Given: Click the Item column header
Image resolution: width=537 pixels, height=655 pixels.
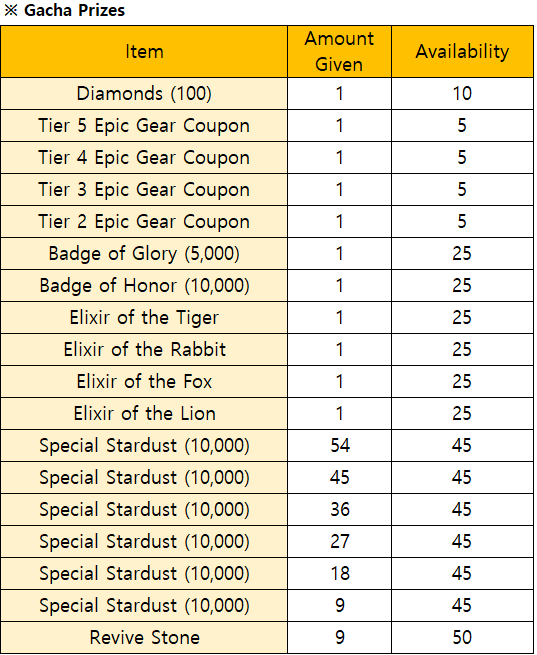Looking at the screenshot, I should click(x=144, y=52).
